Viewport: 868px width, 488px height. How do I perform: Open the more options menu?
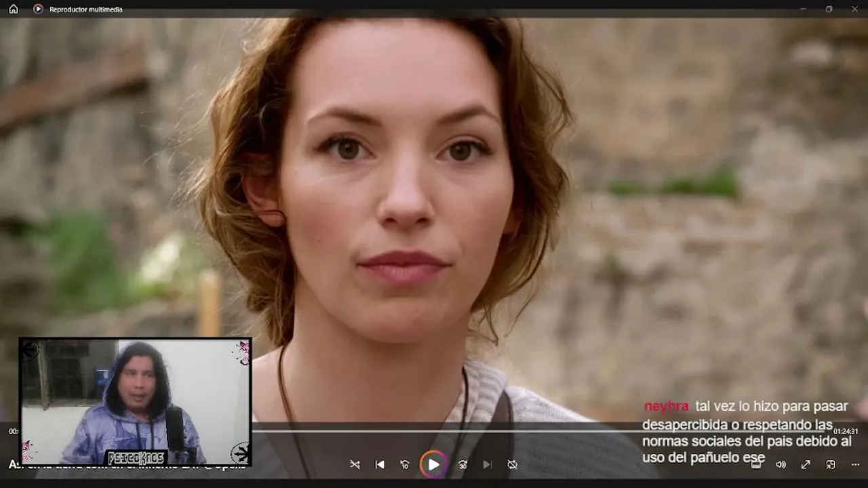point(855,464)
